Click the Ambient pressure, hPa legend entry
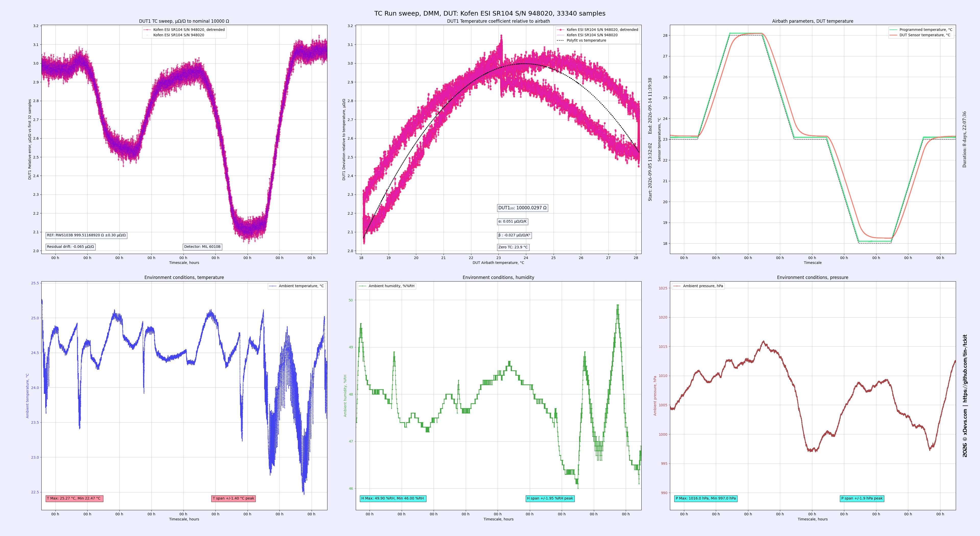980x536 pixels. pos(698,286)
